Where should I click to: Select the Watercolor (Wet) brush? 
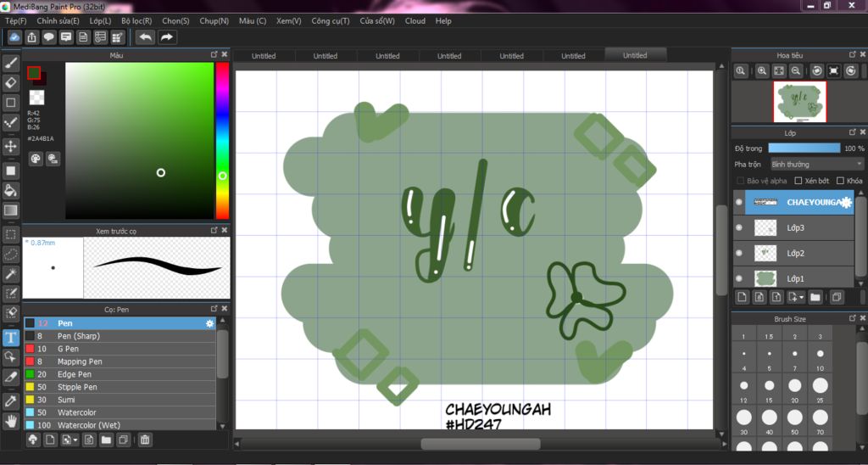pos(120,426)
